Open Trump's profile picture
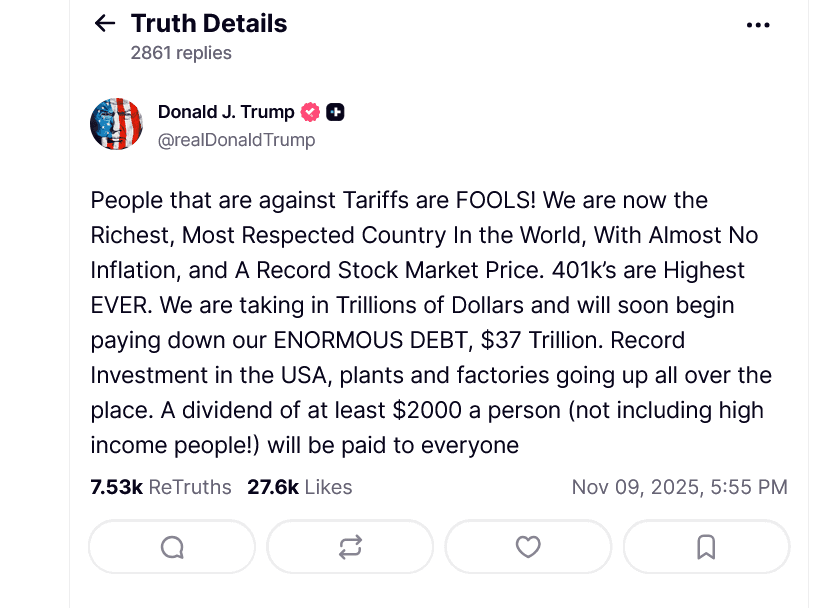The width and height of the screenshot is (831, 608). tap(116, 122)
